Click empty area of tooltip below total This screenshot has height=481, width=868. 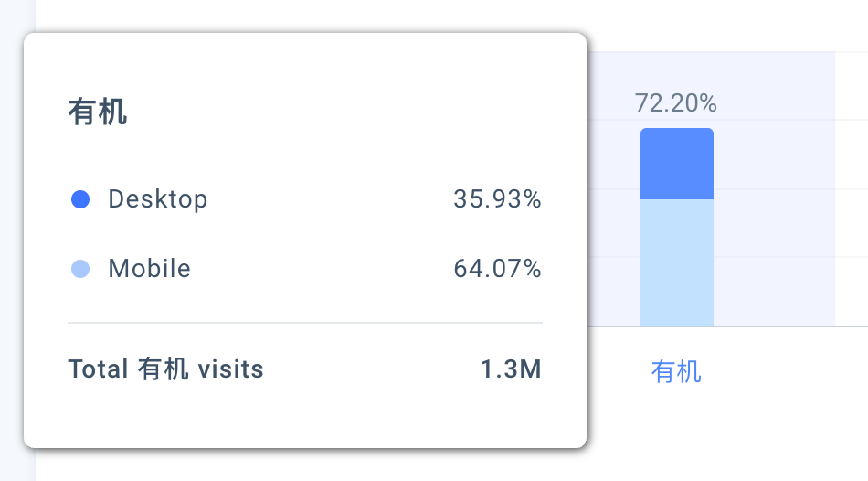pyautogui.click(x=305, y=415)
